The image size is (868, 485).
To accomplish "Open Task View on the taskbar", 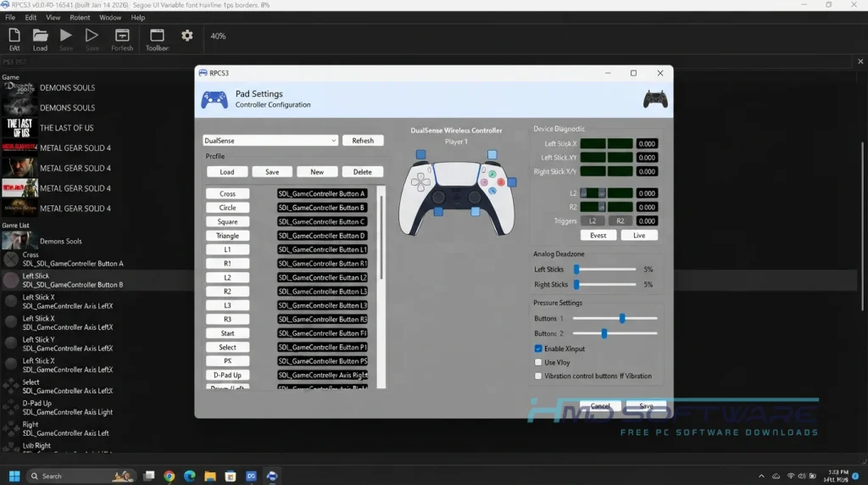I will pyautogui.click(x=149, y=477).
